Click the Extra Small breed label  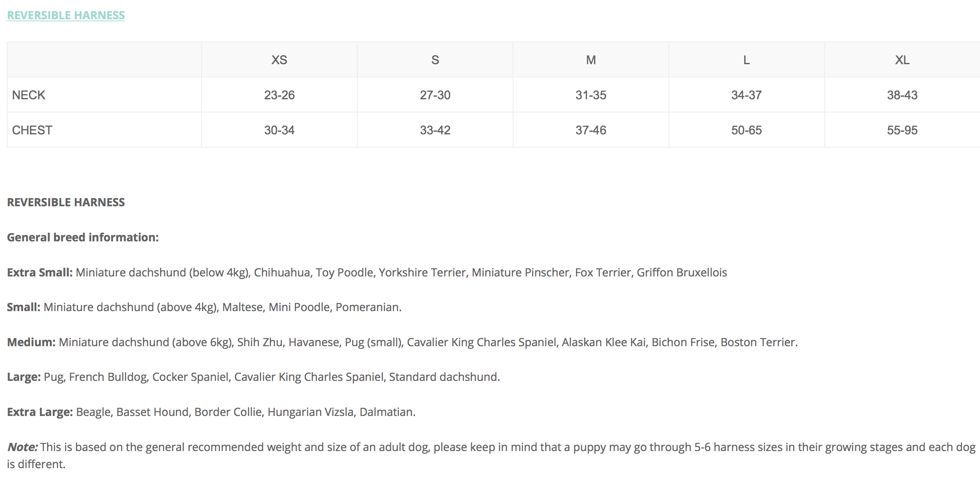40,273
